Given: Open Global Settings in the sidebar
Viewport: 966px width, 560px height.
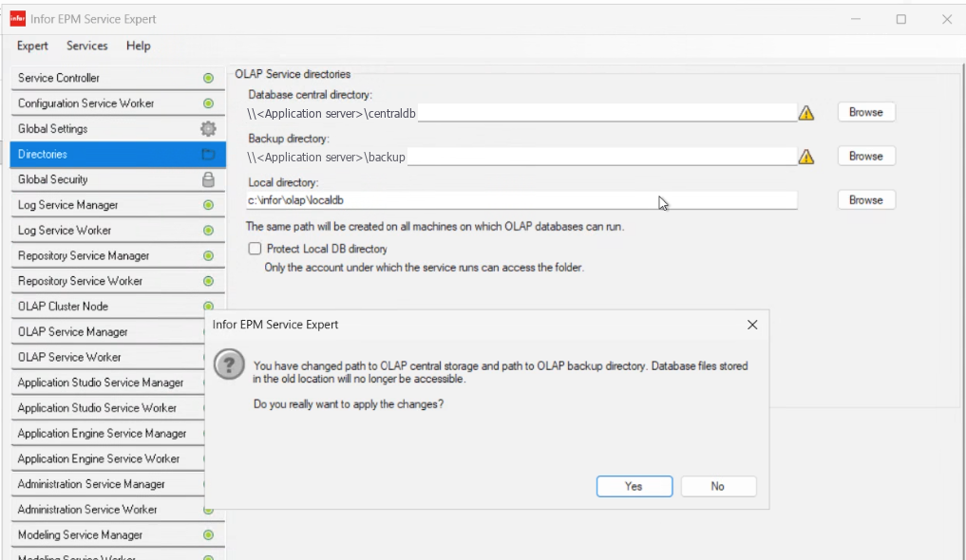Looking at the screenshot, I should [x=118, y=129].
